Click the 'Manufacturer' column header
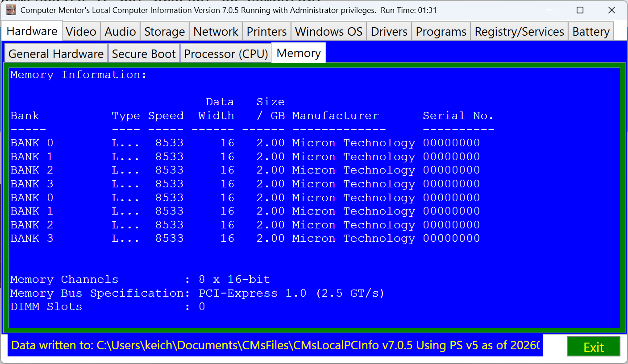Image resolution: width=628 pixels, height=364 pixels. coord(335,116)
